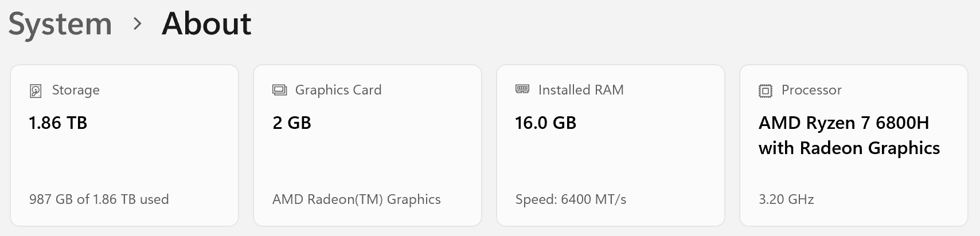Click AMD Radeon(TM) Graphics label

coord(356,199)
